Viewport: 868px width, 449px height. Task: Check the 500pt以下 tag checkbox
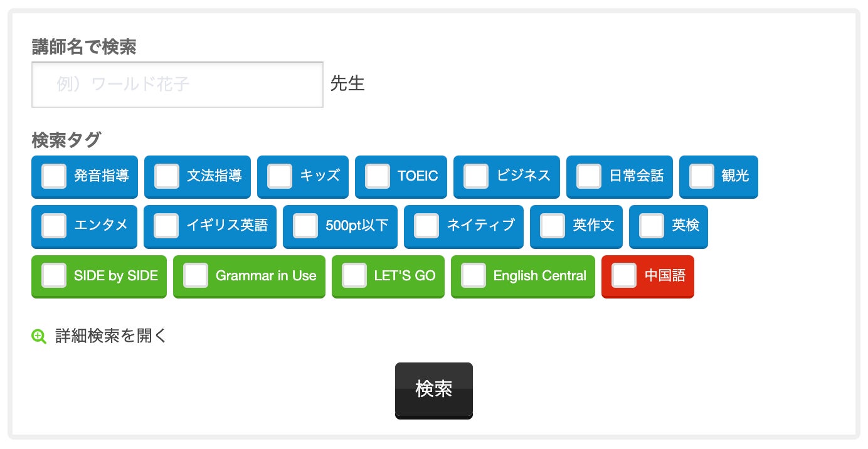click(x=305, y=226)
